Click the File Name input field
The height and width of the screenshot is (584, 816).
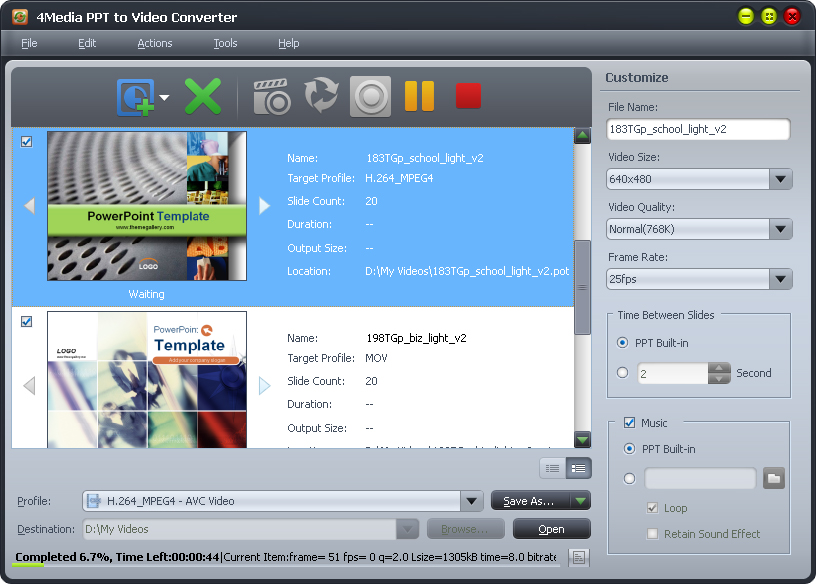[x=698, y=129]
